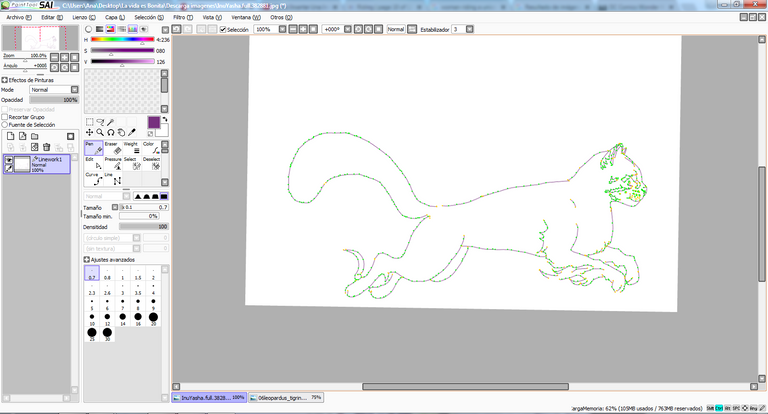Image resolution: width=768 pixels, height=414 pixels.
Task: Select the Fuente de Selección radio button
Action: [4, 124]
